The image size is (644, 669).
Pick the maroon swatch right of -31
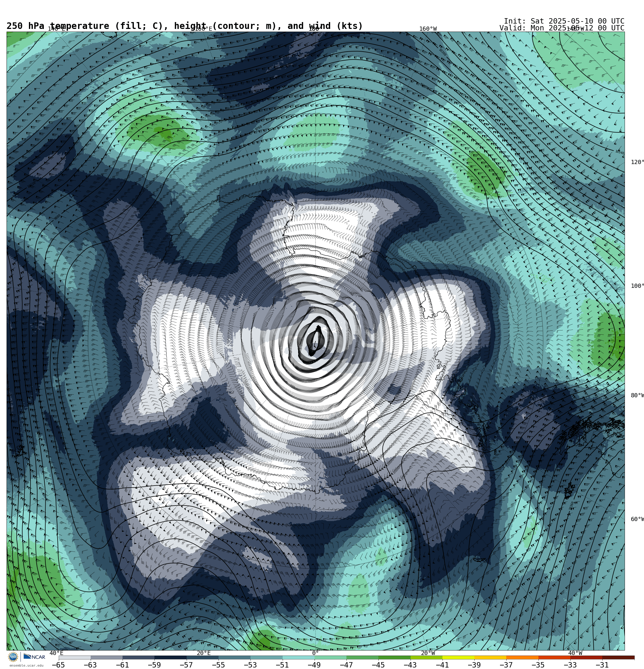(618, 657)
